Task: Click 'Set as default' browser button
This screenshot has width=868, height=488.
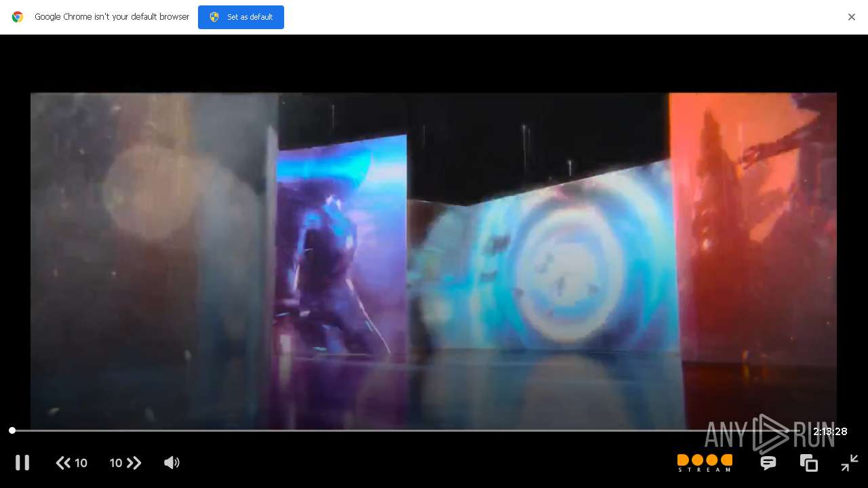Action: pyautogui.click(x=241, y=17)
